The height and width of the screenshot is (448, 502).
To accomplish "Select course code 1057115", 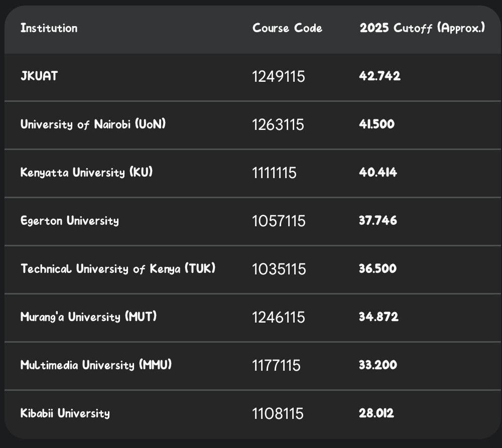I will tap(279, 221).
